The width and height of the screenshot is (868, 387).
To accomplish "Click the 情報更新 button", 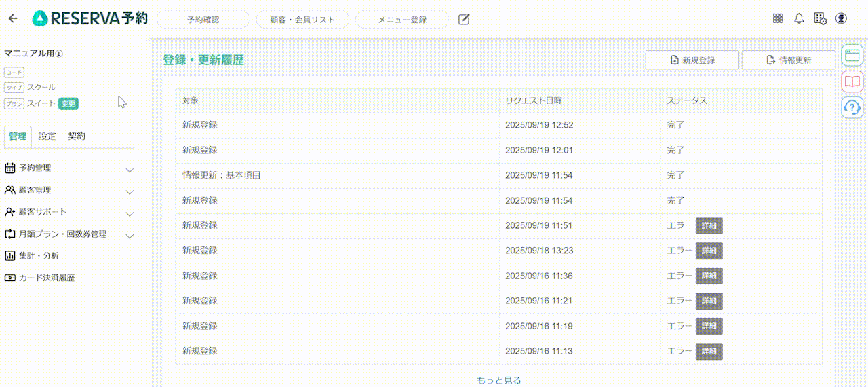I will pos(789,60).
